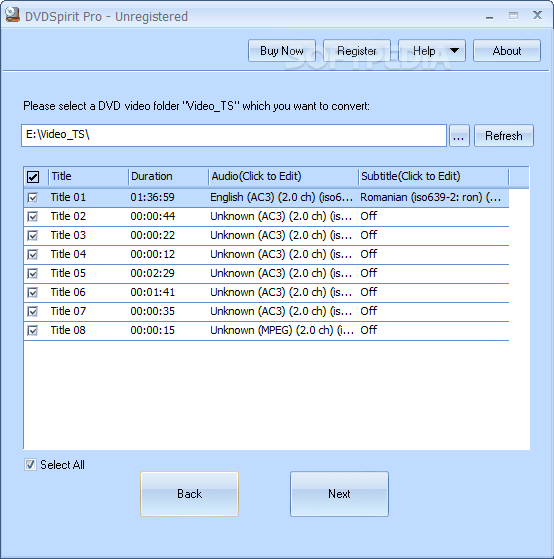This screenshot has height=559, width=554.
Task: Select the Title 07 row name
Action: [x=68, y=311]
